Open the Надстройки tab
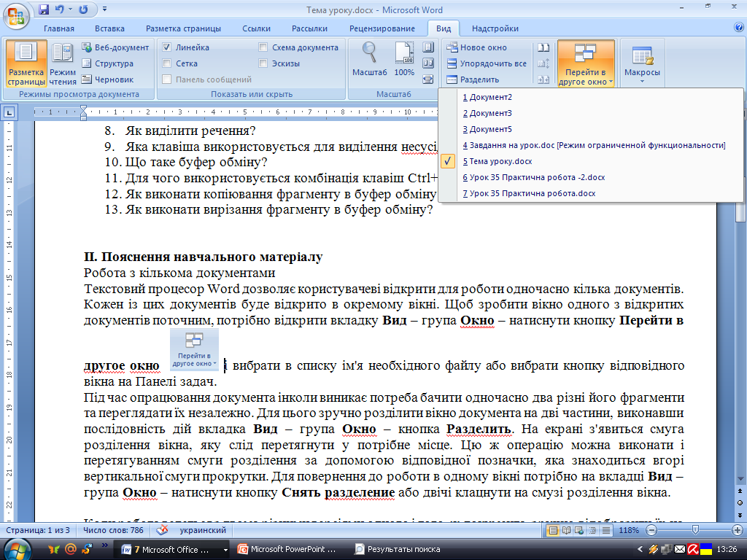The height and width of the screenshot is (560, 747). (x=495, y=28)
